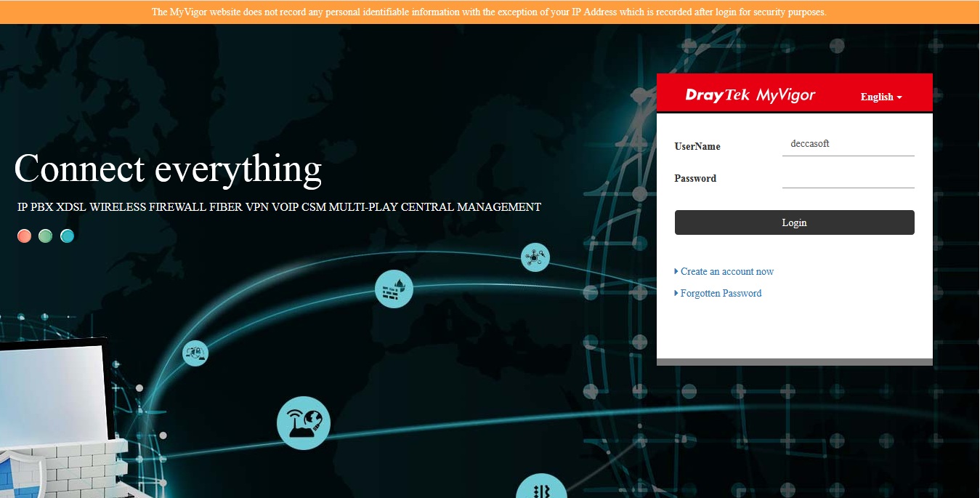Click the wireless router globe circle icon
The image size is (980, 498).
tap(304, 422)
